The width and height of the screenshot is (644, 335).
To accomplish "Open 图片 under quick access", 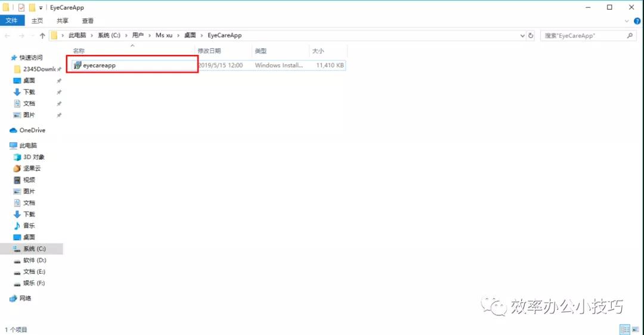I will [x=29, y=115].
